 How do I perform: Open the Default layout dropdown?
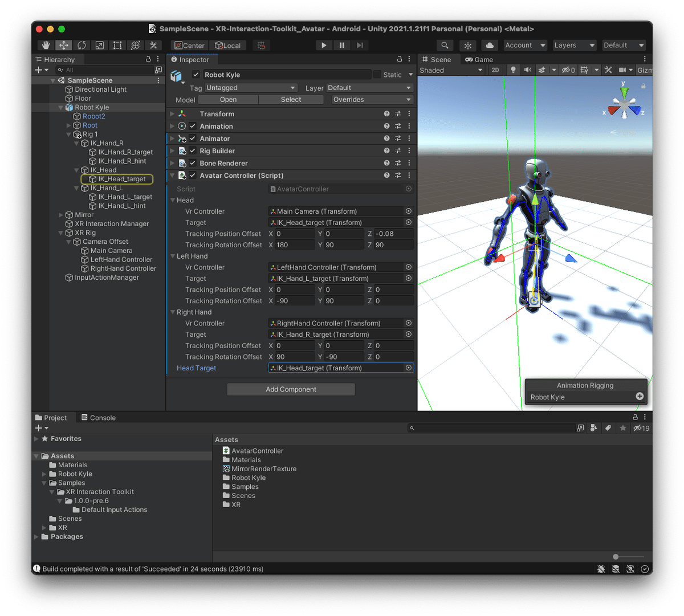tap(624, 45)
